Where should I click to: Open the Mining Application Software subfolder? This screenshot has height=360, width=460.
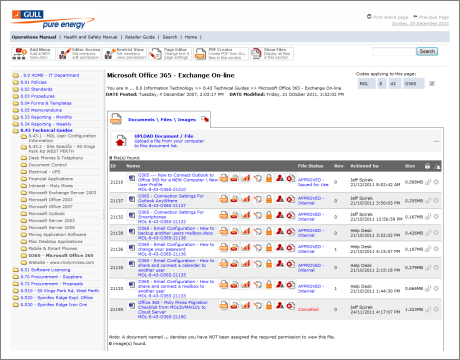[x=57, y=234]
